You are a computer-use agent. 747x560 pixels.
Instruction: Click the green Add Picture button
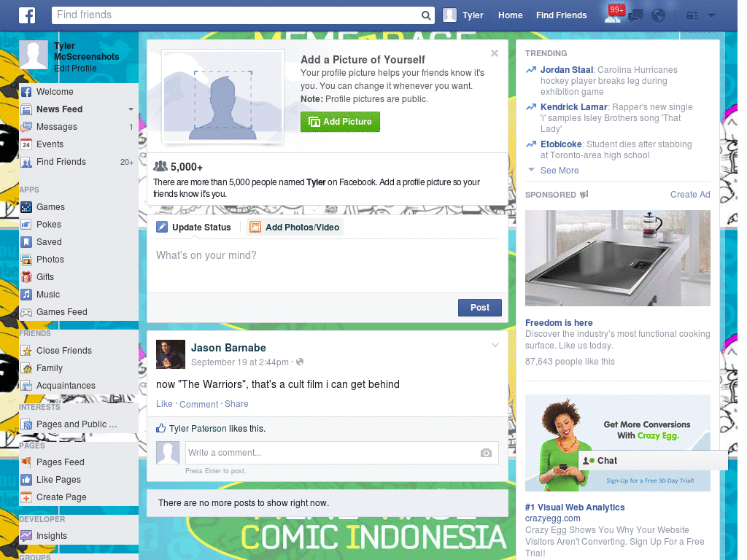point(340,122)
